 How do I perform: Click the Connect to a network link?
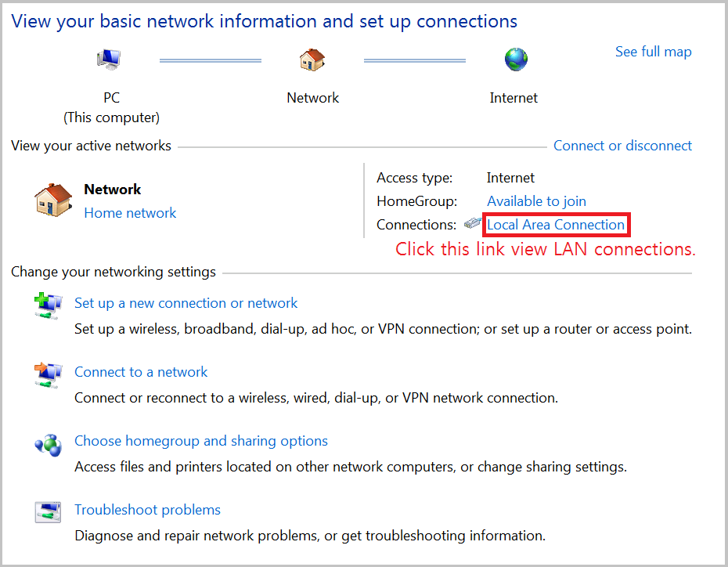click(x=141, y=372)
